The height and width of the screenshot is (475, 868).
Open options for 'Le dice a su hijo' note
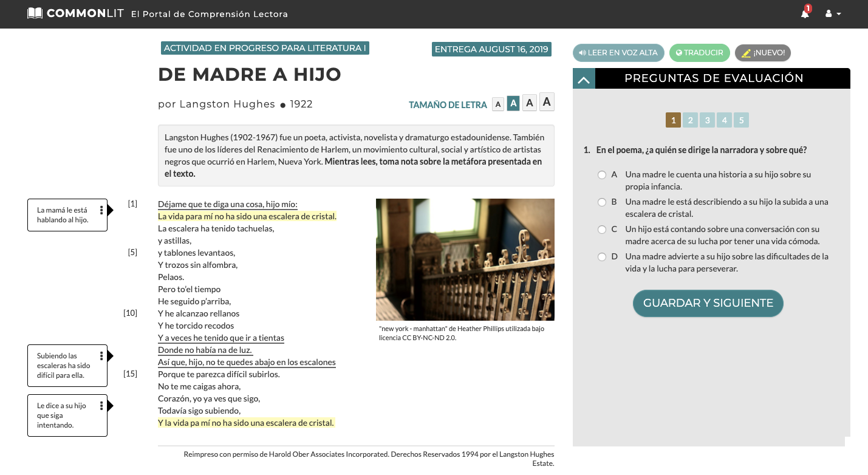pyautogui.click(x=101, y=406)
